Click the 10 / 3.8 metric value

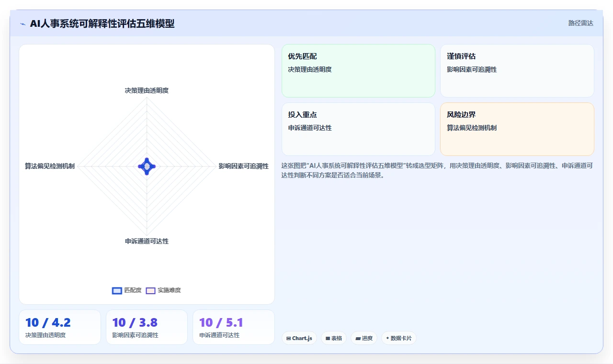click(x=135, y=323)
